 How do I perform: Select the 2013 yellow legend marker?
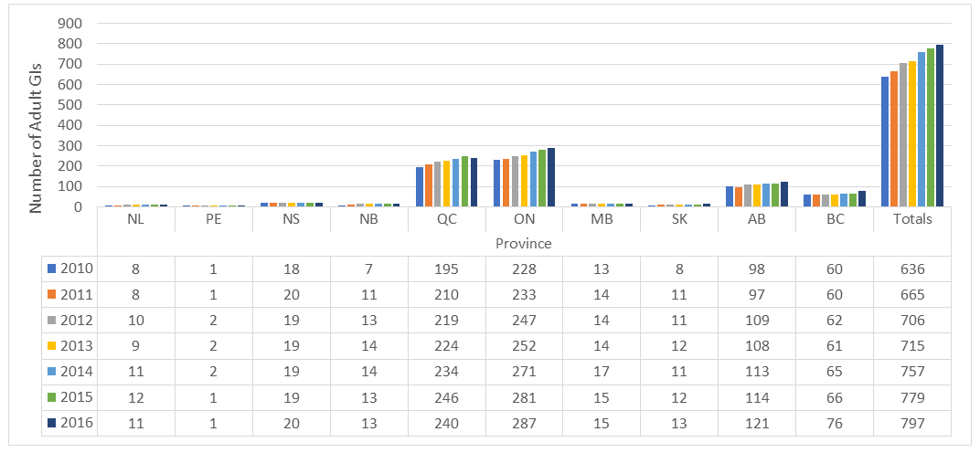tap(52, 345)
